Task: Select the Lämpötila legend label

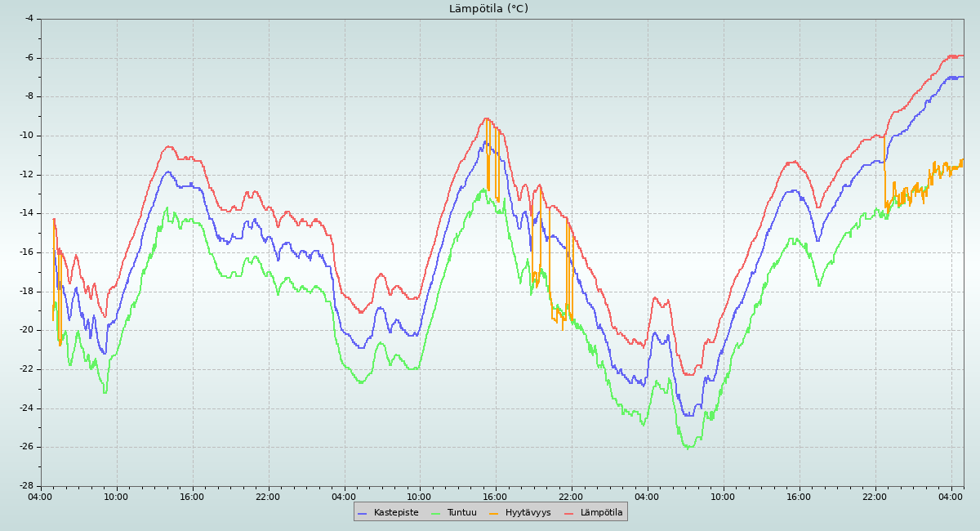Action: (x=601, y=513)
